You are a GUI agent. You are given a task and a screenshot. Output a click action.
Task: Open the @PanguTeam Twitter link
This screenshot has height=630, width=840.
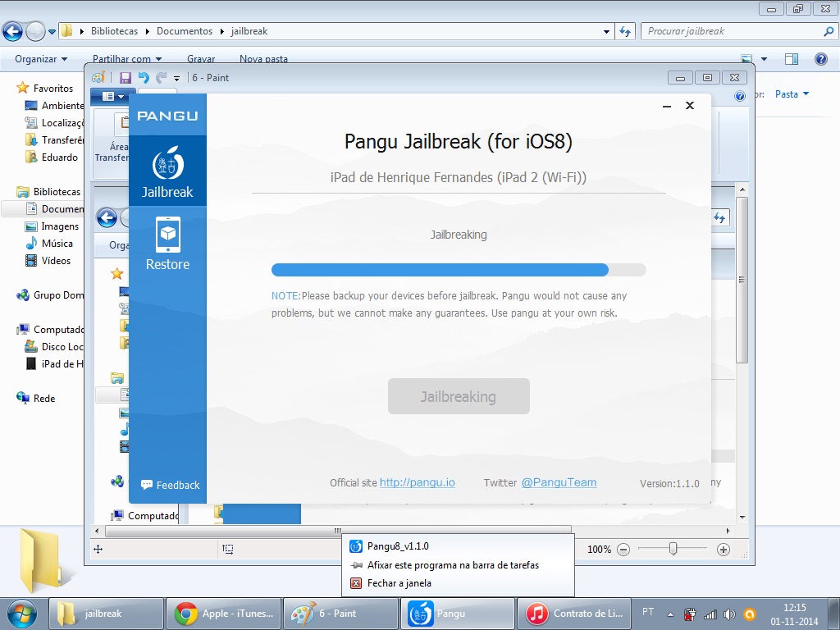[x=559, y=482]
